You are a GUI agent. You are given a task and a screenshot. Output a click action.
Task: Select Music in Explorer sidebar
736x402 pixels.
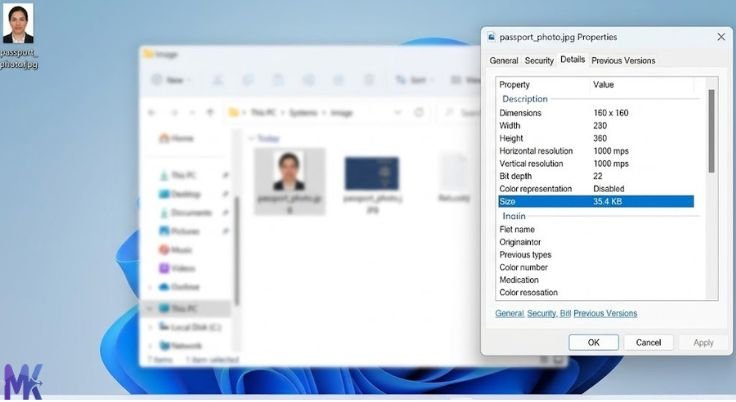point(176,249)
